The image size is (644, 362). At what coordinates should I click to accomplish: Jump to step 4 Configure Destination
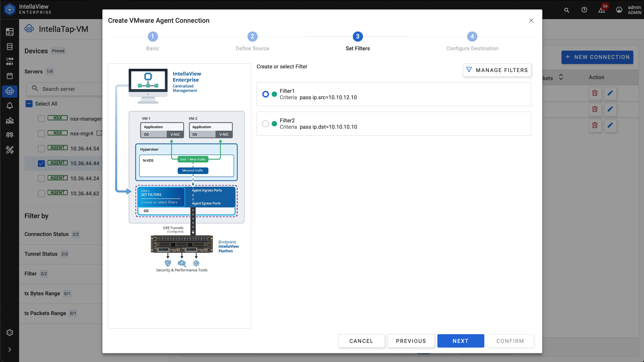(x=472, y=37)
